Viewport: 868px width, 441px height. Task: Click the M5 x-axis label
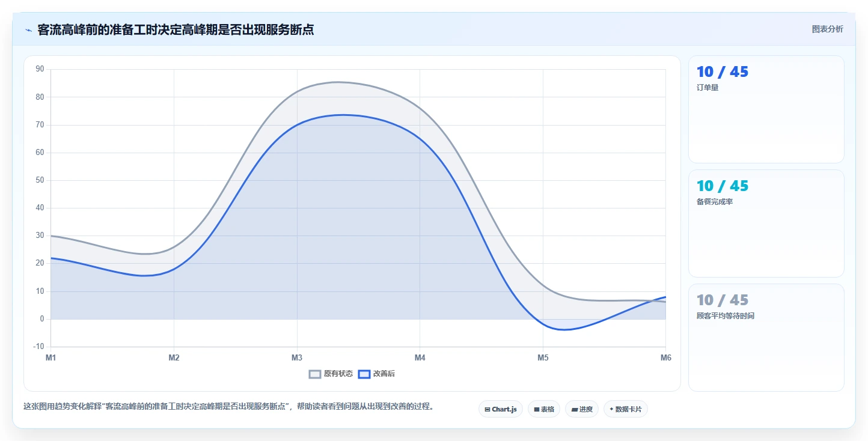543,358
